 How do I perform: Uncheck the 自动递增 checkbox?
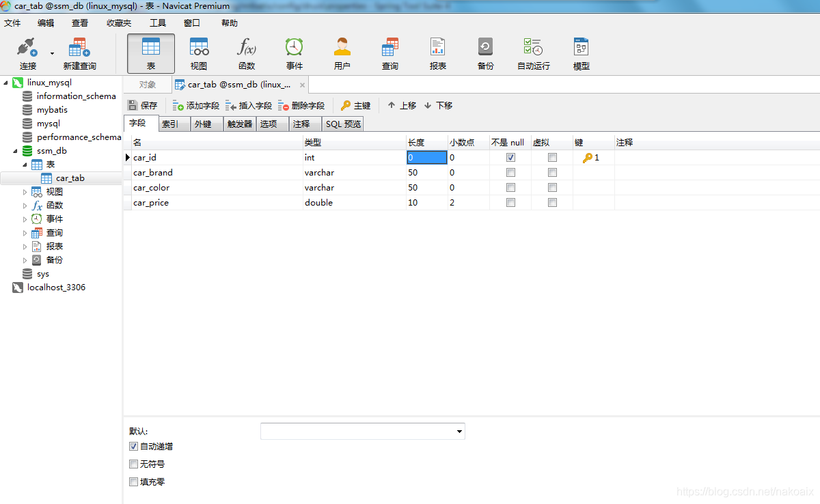point(133,447)
